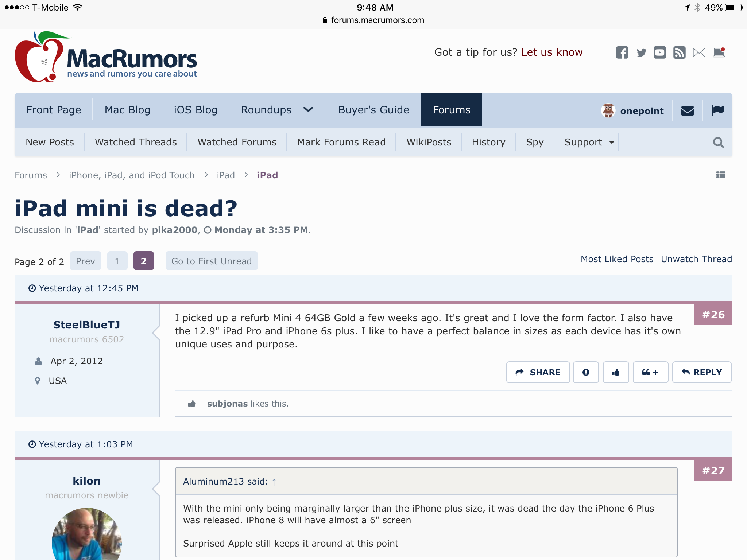Open Most Liked Posts
Viewport: 747px width, 560px height.
pyautogui.click(x=617, y=259)
